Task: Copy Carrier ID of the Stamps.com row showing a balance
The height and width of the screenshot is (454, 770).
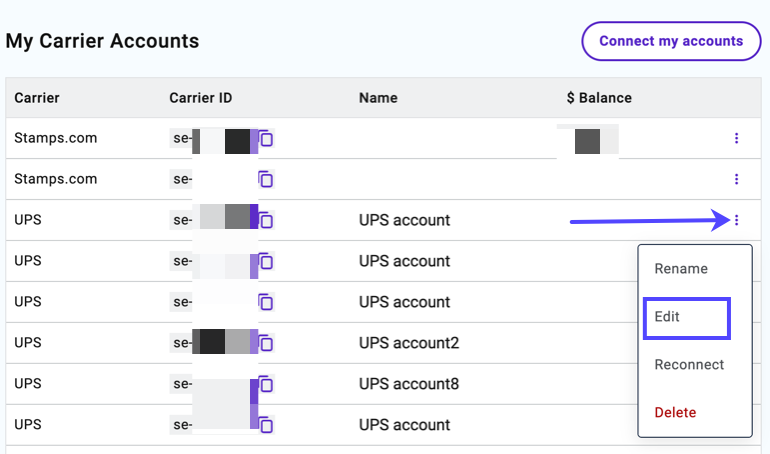Action: tap(266, 139)
